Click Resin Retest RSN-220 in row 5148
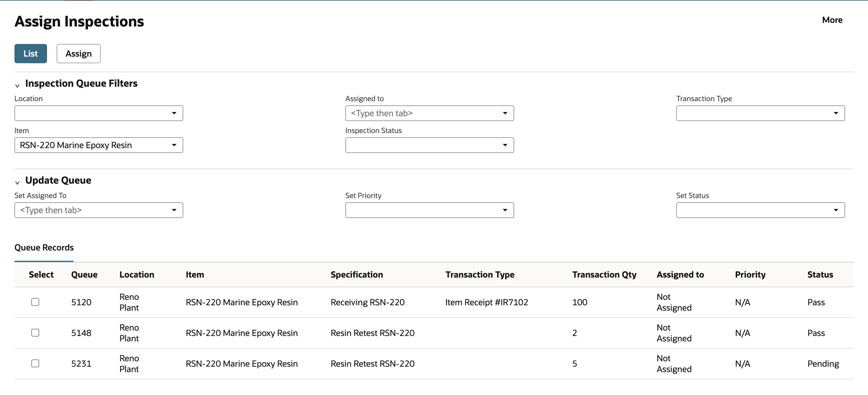This screenshot has width=868, height=395. (x=372, y=333)
